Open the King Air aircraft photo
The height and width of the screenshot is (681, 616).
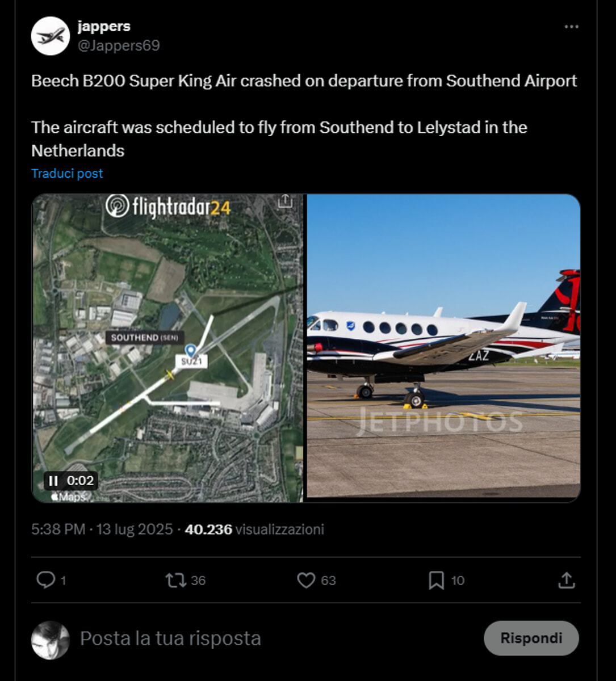443,347
